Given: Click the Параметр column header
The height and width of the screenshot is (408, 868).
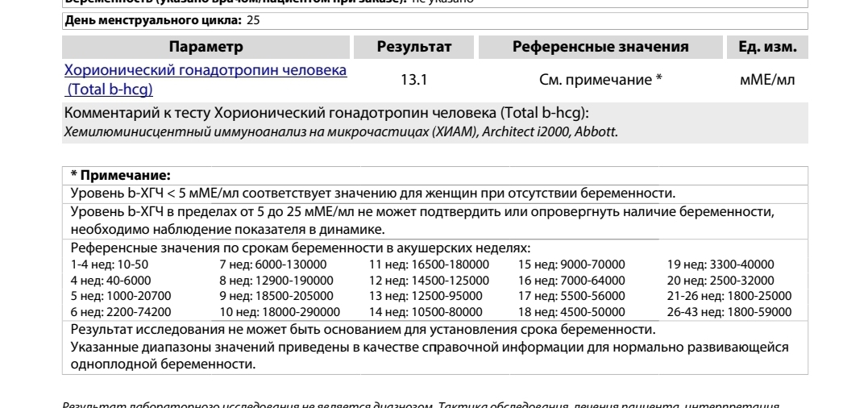Looking at the screenshot, I should (205, 47).
